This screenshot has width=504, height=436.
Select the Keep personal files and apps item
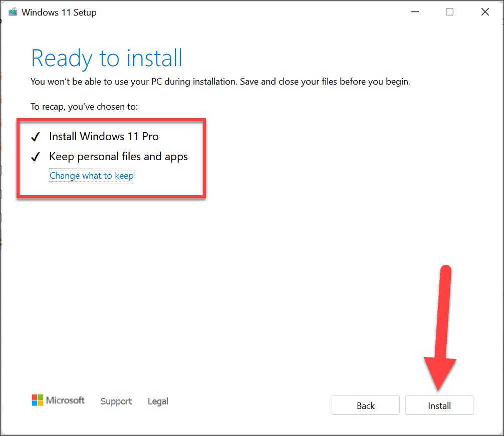[x=118, y=156]
